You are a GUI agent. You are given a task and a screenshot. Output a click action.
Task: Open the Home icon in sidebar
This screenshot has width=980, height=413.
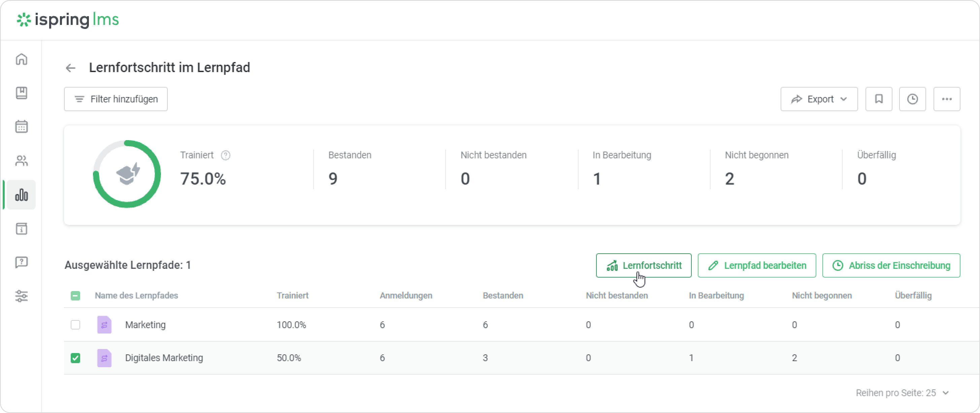(x=21, y=59)
